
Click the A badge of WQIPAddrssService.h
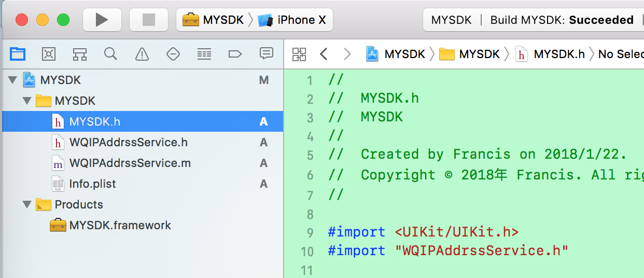point(264,142)
